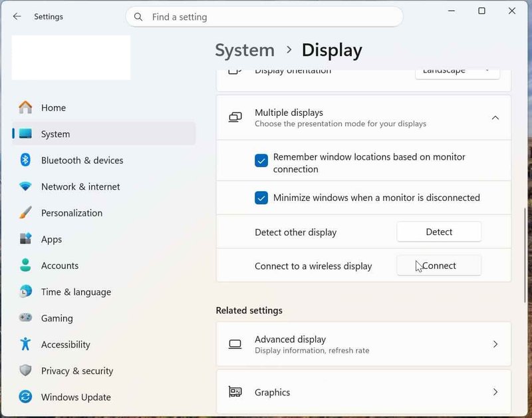This screenshot has width=532, height=418.
Task: Open Privacy & security category
Action: click(x=104, y=371)
